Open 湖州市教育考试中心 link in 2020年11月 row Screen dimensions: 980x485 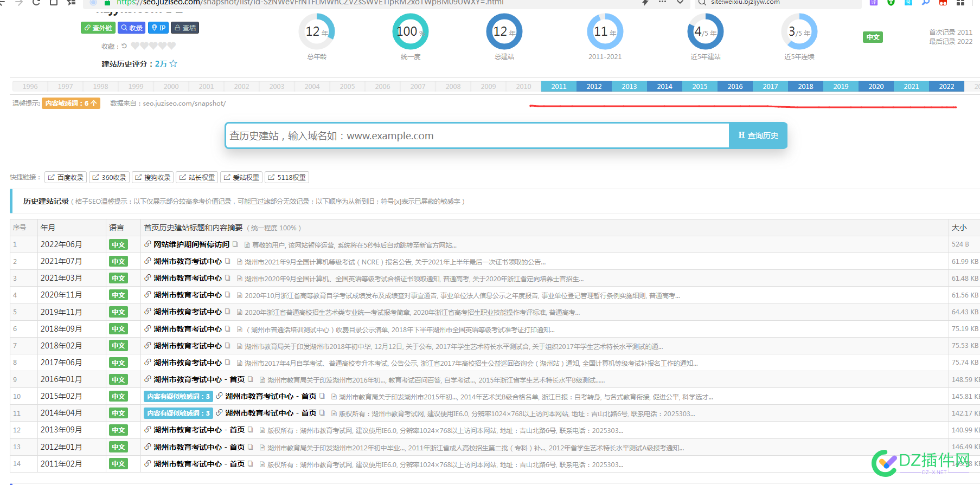188,295
